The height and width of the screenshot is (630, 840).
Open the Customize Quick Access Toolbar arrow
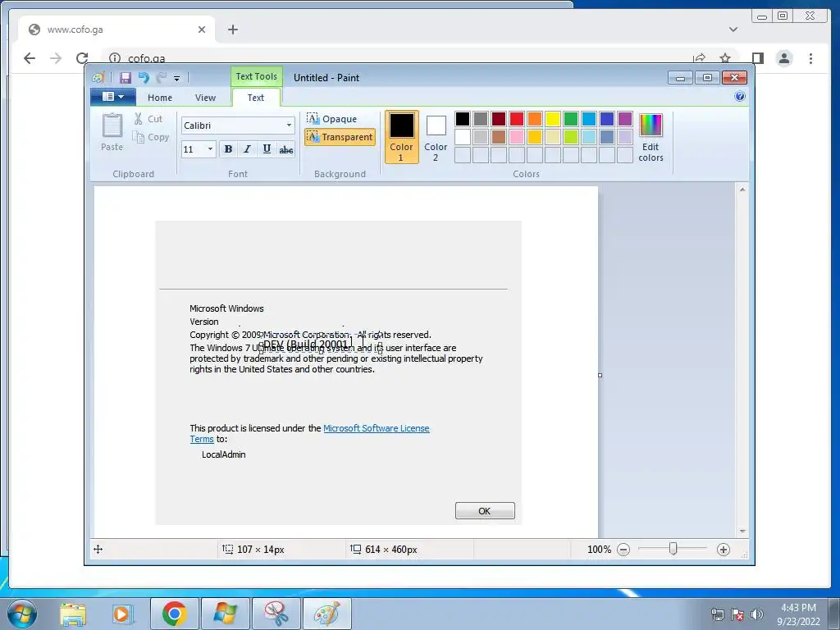point(177,78)
